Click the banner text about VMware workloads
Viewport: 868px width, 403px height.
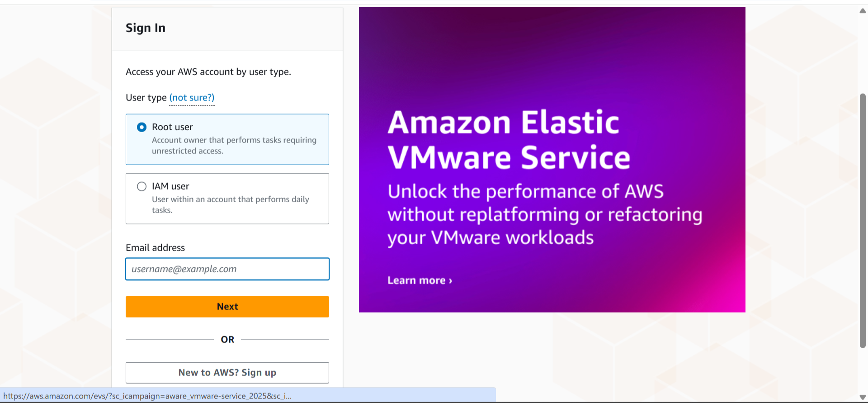[x=544, y=214]
